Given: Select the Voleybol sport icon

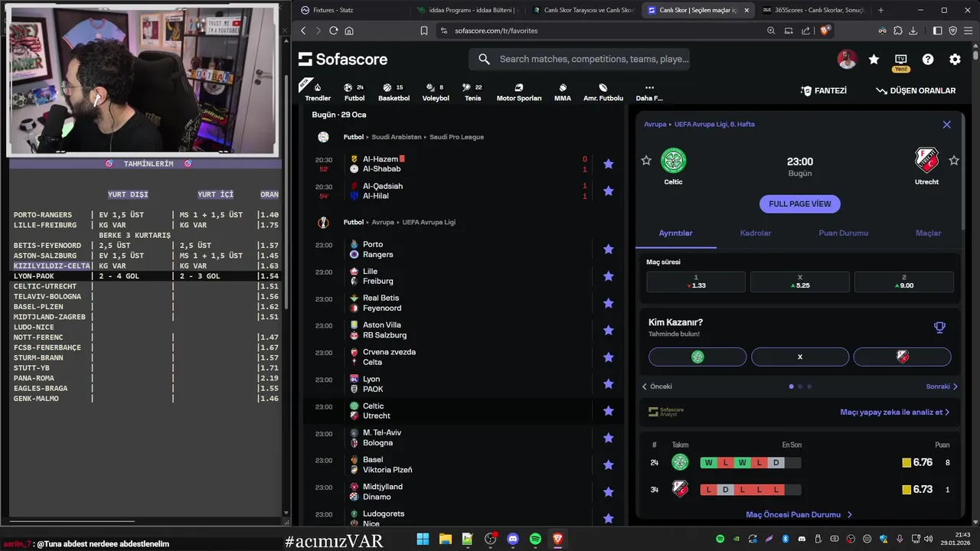Looking at the screenshot, I should click(x=436, y=92).
